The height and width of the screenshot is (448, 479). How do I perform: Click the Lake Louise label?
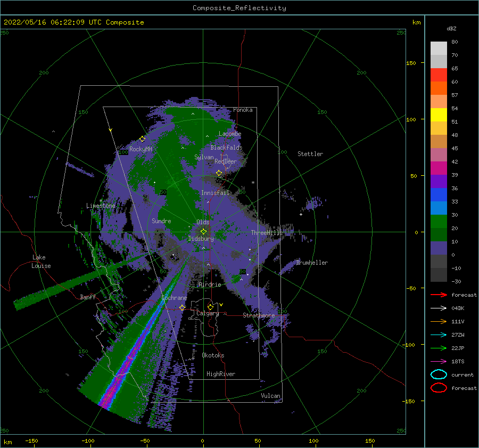click(41, 262)
